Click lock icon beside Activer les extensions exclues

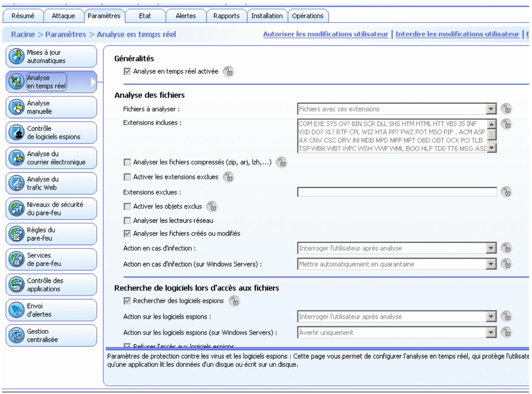(x=228, y=177)
